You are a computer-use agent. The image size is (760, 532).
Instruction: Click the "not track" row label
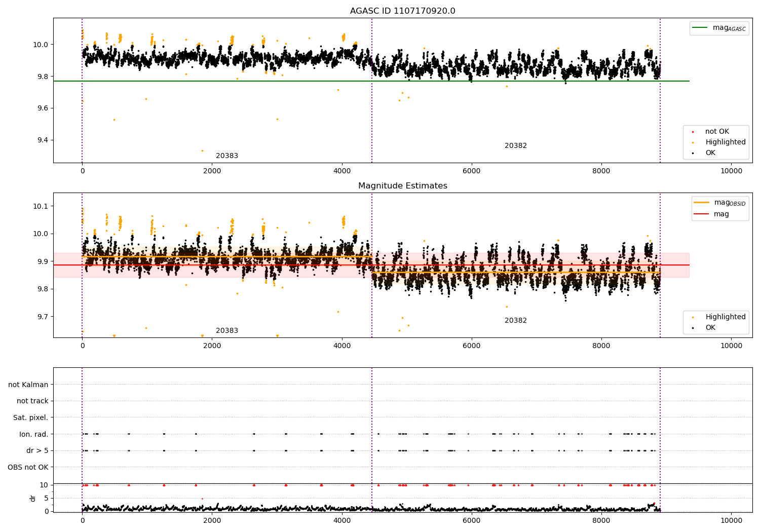coord(32,401)
